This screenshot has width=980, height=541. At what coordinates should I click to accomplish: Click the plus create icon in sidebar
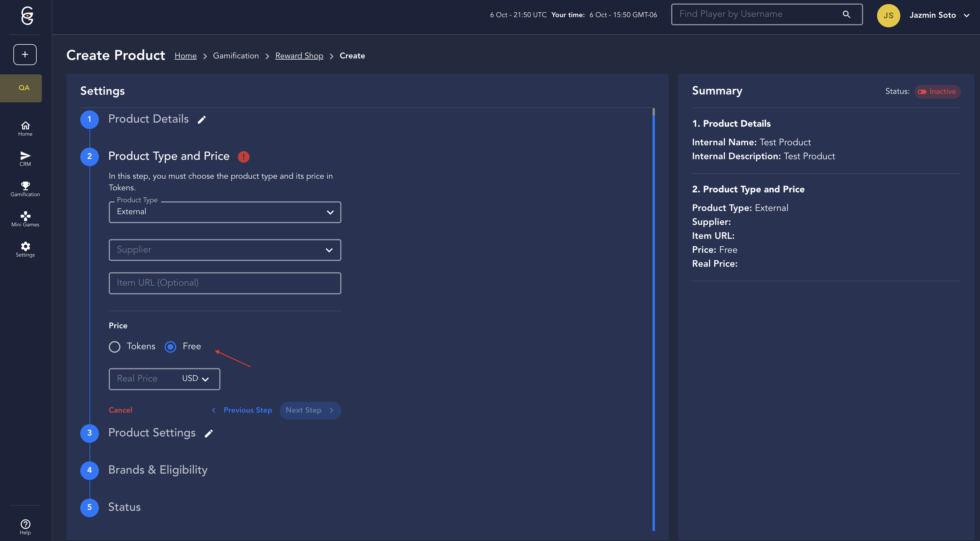coord(25,54)
